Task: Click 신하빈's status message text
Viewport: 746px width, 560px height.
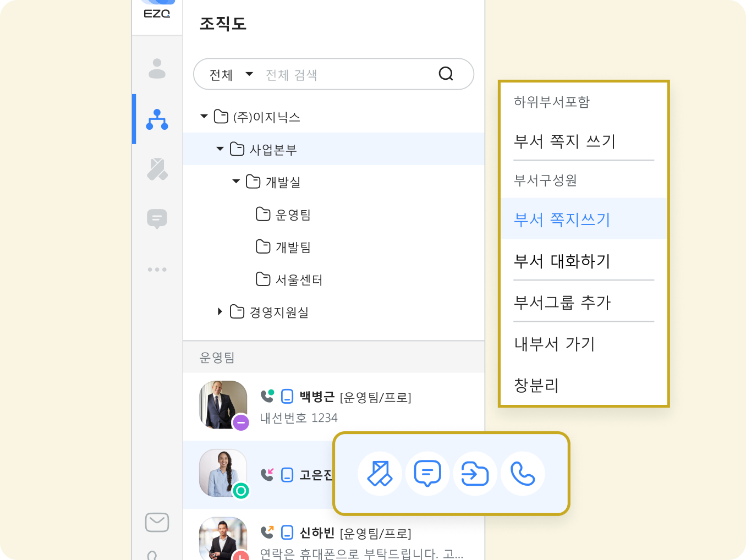Action: click(361, 553)
